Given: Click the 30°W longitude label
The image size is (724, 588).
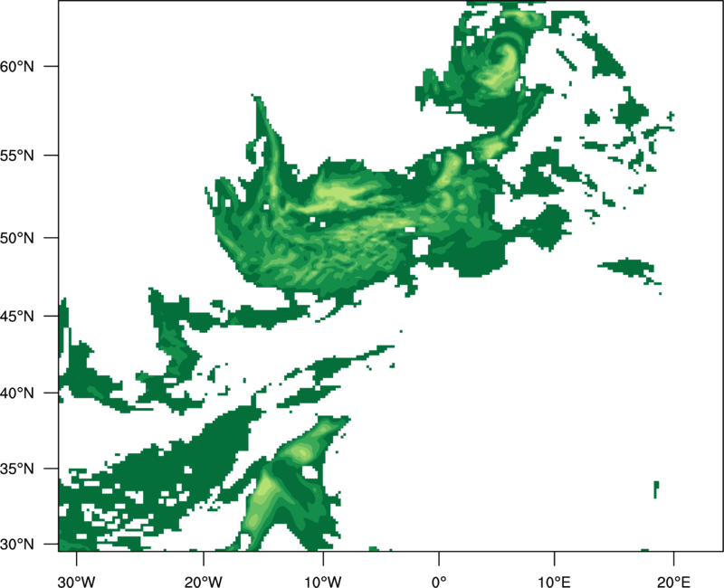Looking at the screenshot, I should pos(76,582).
